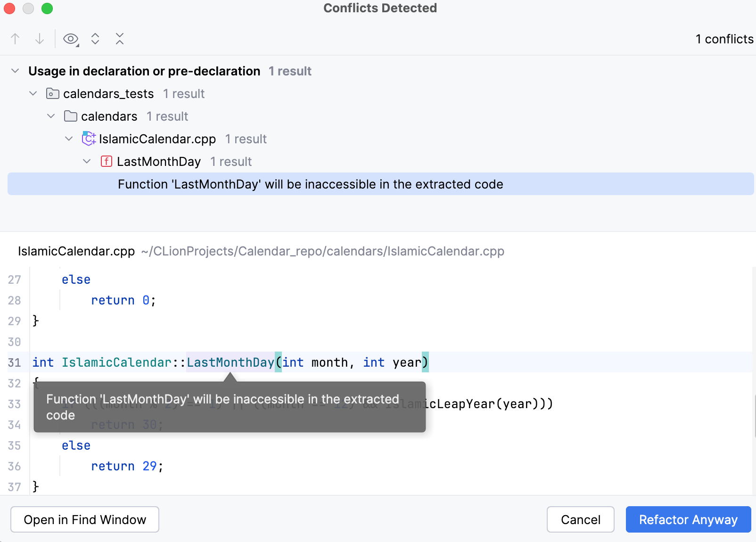Collapse the calendars_tests node
The image size is (756, 542).
point(33,93)
